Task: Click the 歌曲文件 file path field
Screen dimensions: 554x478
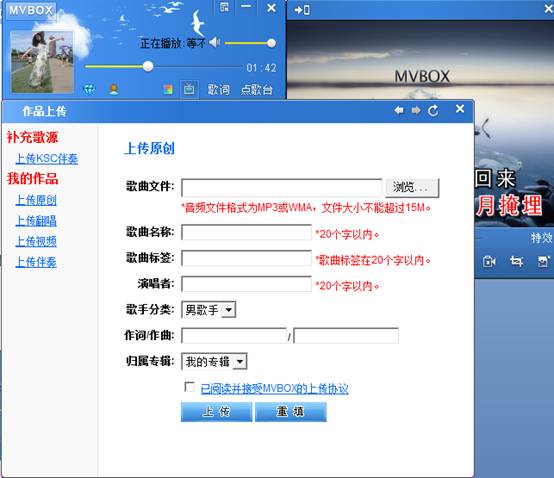Action: coord(282,187)
